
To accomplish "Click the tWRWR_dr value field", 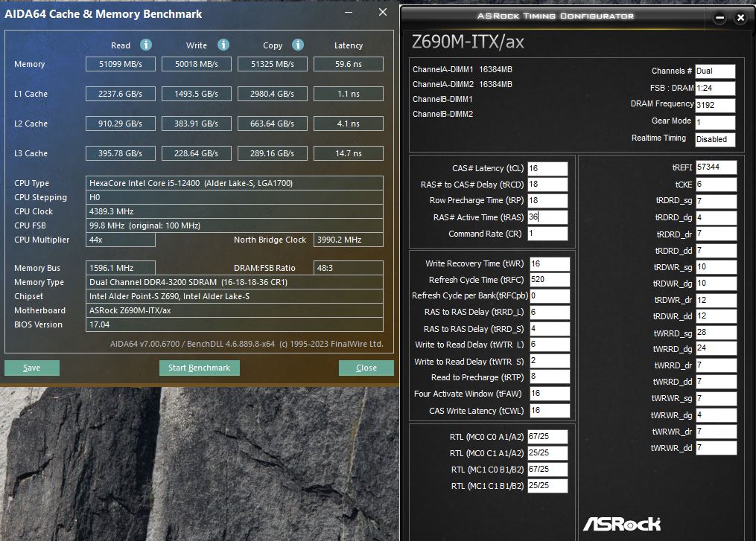I will point(716,431).
